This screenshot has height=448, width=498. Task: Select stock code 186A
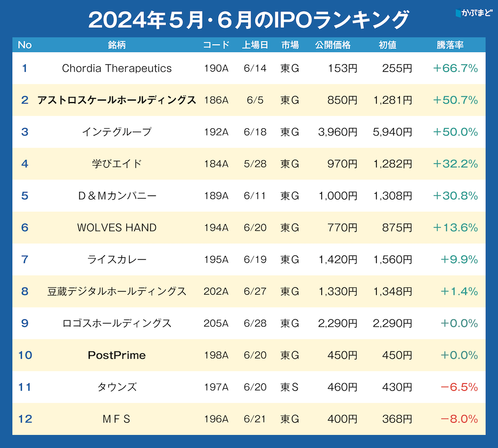[x=216, y=100]
